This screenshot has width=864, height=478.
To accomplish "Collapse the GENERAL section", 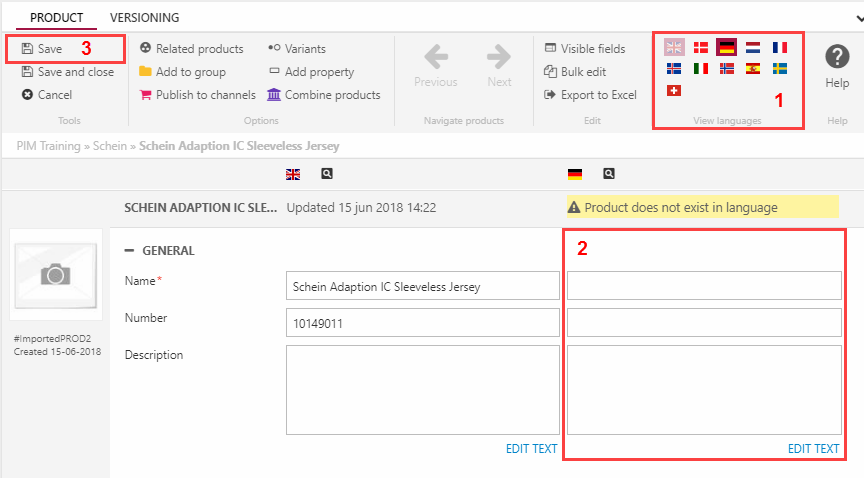I will pyautogui.click(x=130, y=251).
